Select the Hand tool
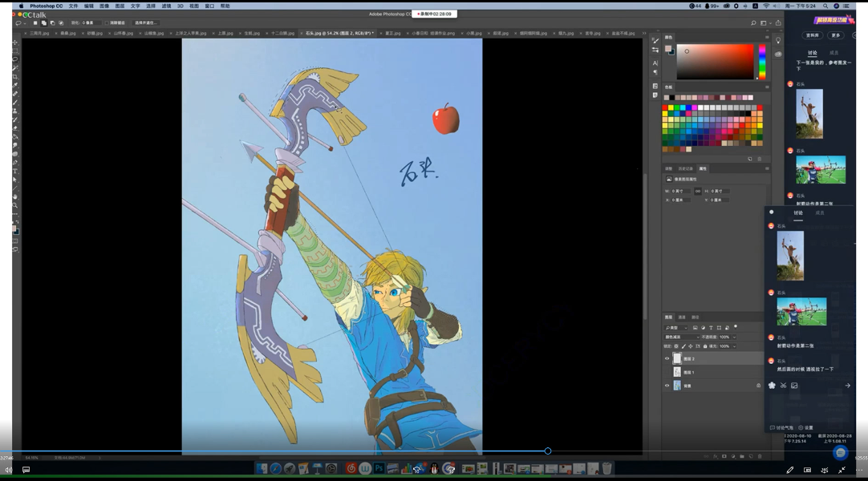868x481 pixels. point(15,197)
